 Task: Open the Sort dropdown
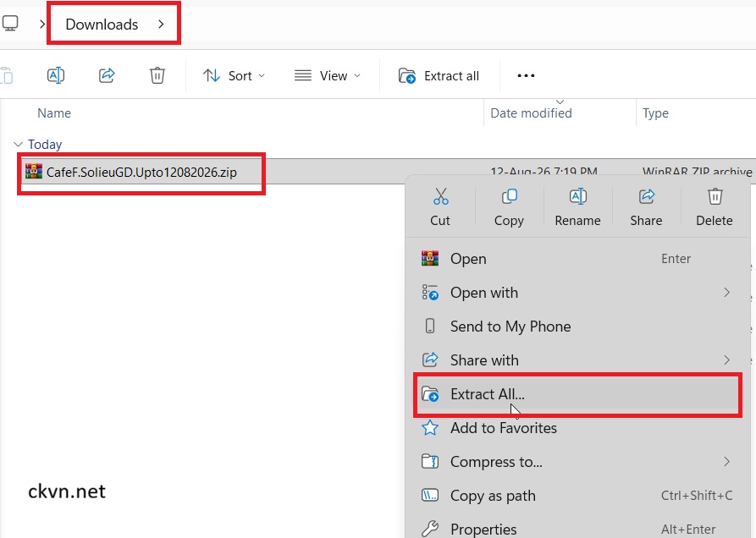pos(234,75)
